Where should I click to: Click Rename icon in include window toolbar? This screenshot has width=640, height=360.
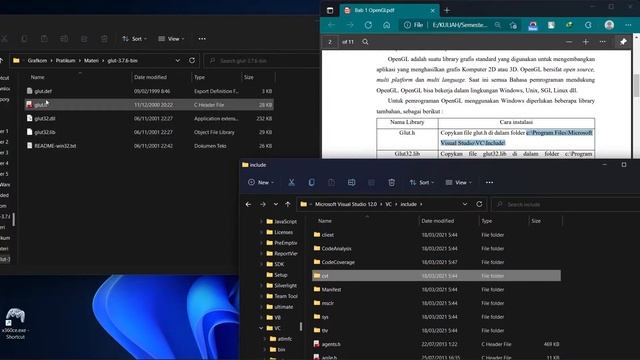[351, 182]
